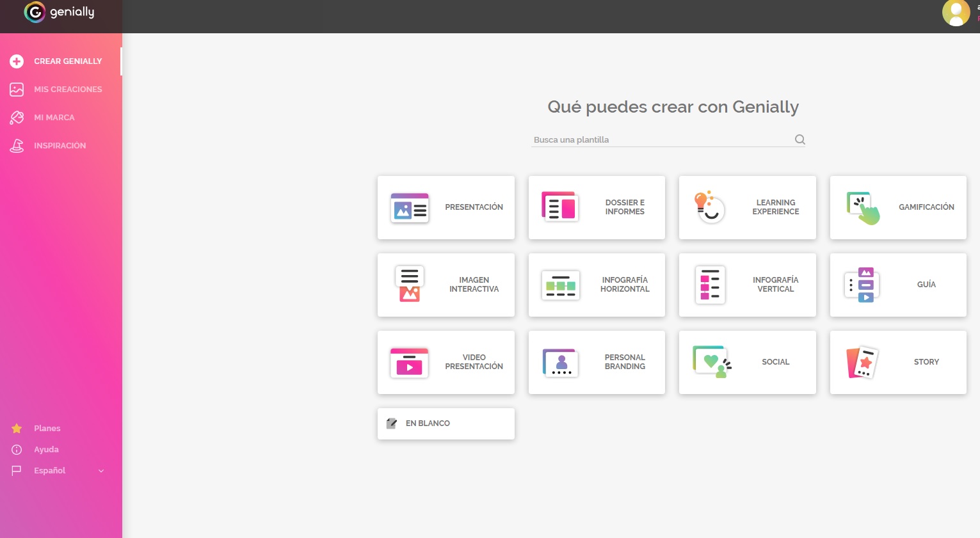Image resolution: width=980 pixels, height=538 pixels.
Task: Click the Social template card
Action: point(747,362)
